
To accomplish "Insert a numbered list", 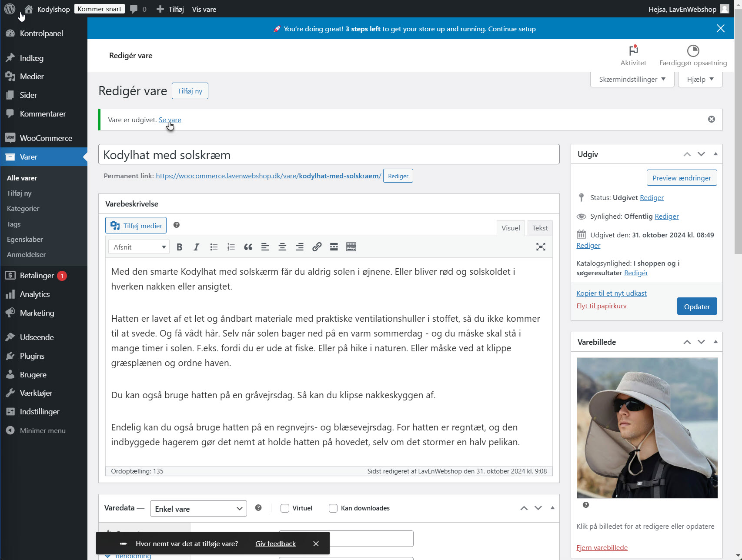I will pyautogui.click(x=231, y=247).
